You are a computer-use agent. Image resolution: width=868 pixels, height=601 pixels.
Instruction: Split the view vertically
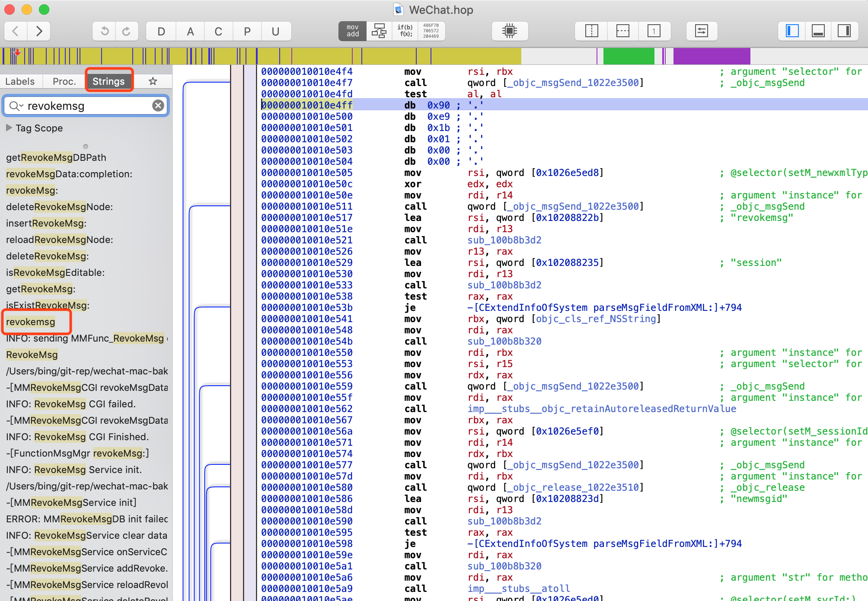point(591,31)
